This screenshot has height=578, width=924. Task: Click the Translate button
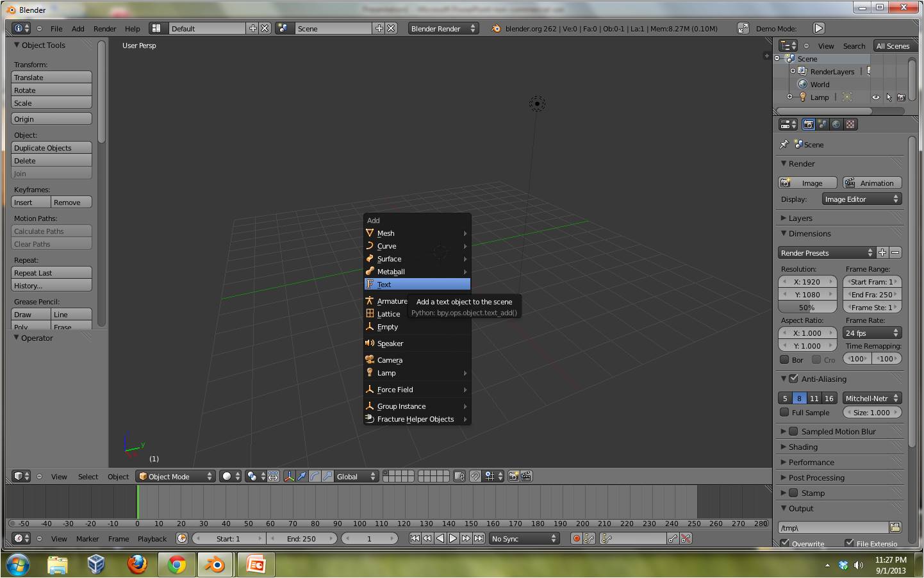click(x=51, y=77)
